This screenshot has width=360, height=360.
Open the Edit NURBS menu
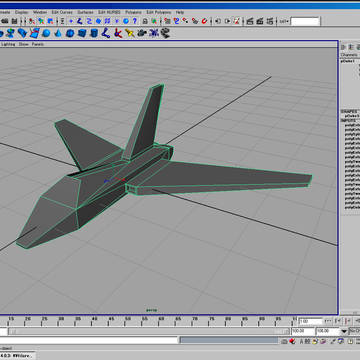tap(109, 12)
